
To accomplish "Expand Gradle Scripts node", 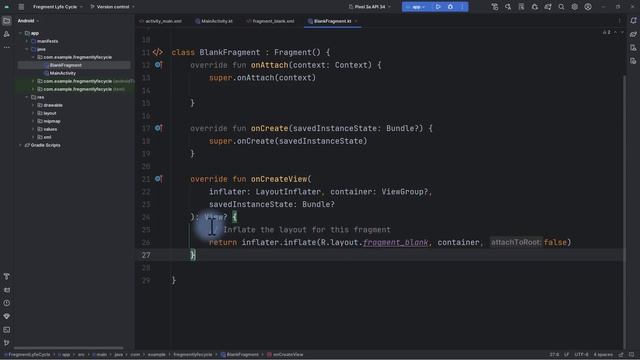I will pyautogui.click(x=20, y=145).
